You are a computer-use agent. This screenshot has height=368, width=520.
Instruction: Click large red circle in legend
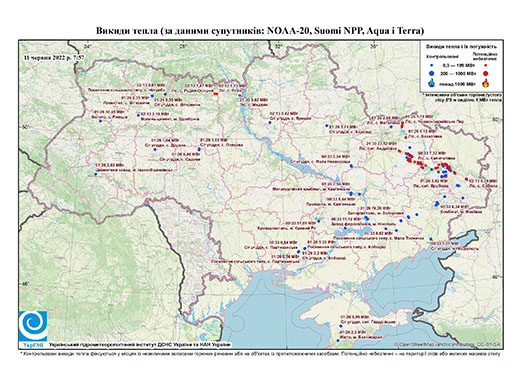(485, 73)
